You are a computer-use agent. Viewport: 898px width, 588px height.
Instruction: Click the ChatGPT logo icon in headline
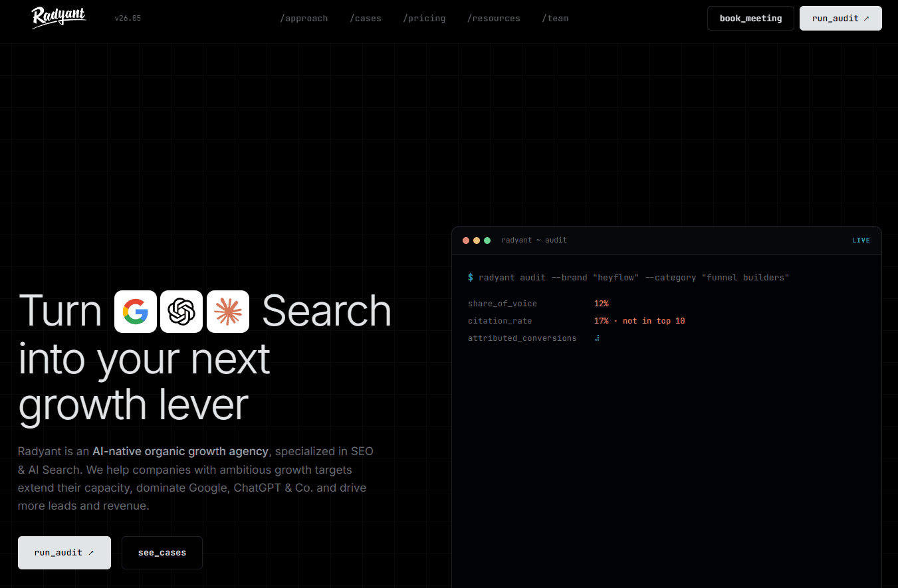click(181, 312)
